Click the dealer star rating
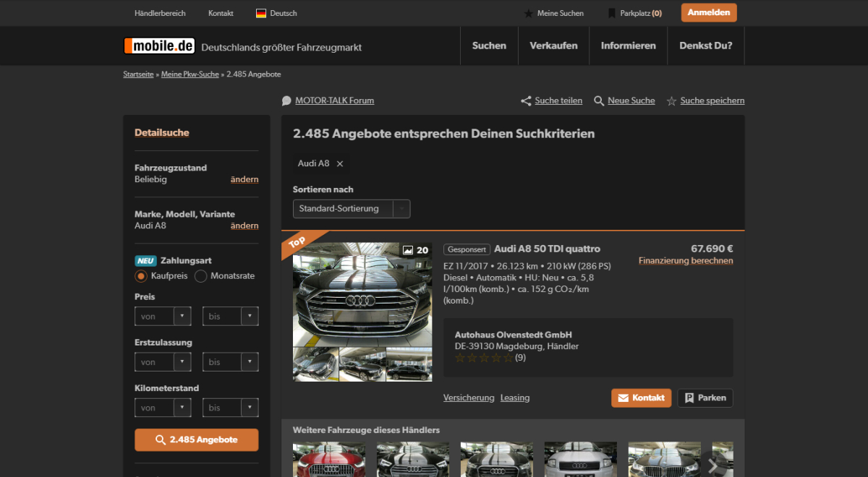The image size is (868, 477). click(x=484, y=358)
